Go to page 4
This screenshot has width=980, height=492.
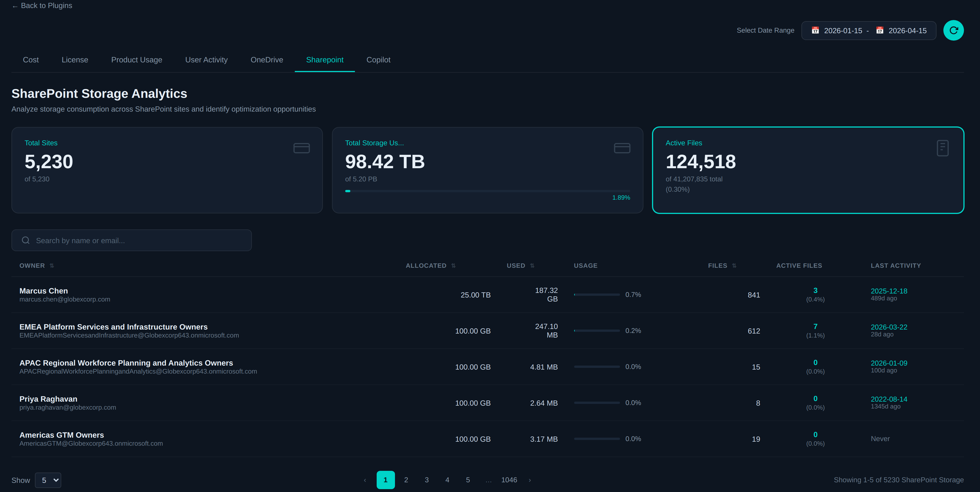[447, 480]
